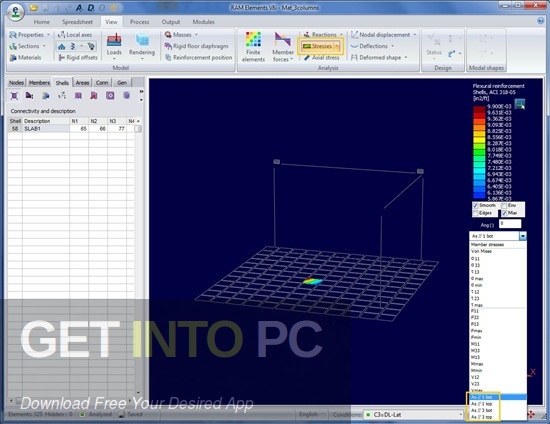The width and height of the screenshot is (550, 424).
Task: Click the fifth shells panel tool icon
Action: (x=78, y=95)
